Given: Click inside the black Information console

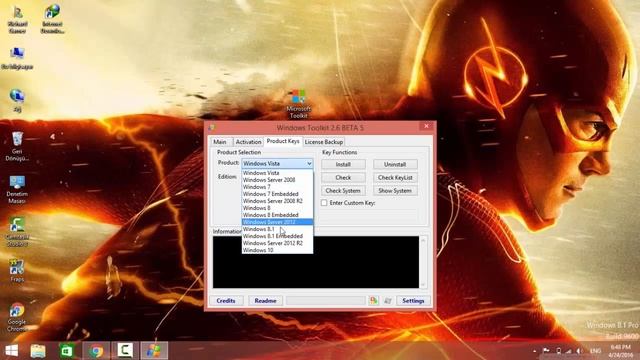Looking at the screenshot, I should pos(316,262).
